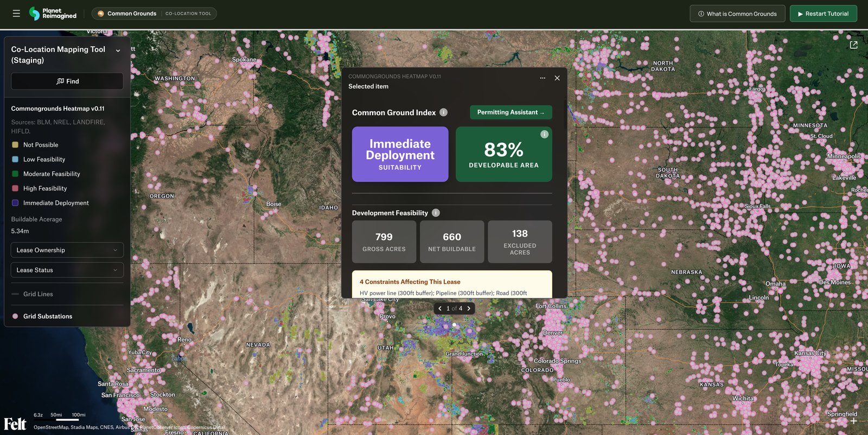Click info icon next to Development Feasibility
This screenshot has width=868, height=435.
pos(436,213)
